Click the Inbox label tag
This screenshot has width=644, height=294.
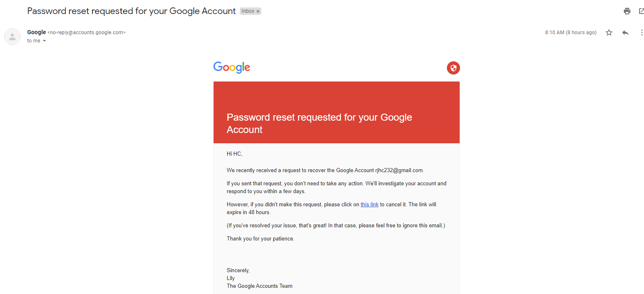[x=248, y=12]
